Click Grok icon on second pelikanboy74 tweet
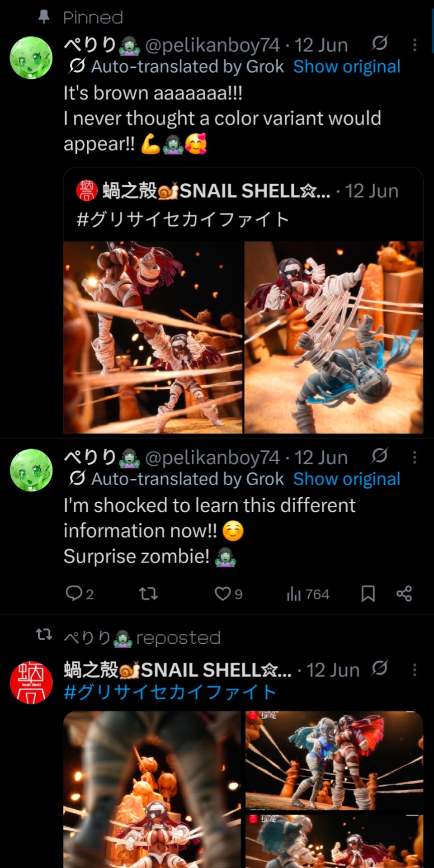The image size is (434, 868). click(x=380, y=456)
